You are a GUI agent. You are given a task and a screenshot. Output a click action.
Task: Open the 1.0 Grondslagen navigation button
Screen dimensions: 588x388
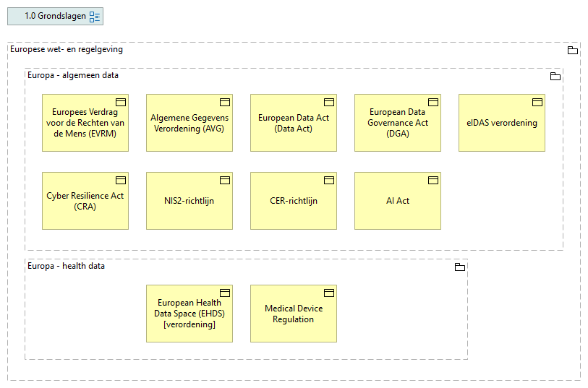[x=55, y=17]
